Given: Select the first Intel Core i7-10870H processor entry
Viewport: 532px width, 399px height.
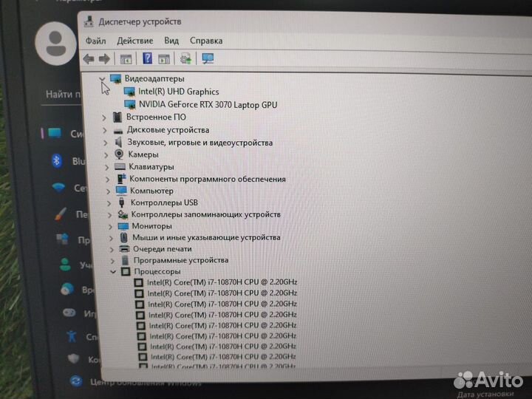Looking at the screenshot, I should point(222,282).
